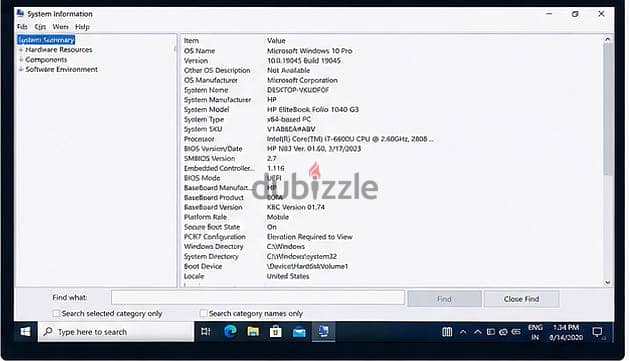This screenshot has width=630, height=361.
Task: Click the scrollbar down arrow in details pane
Action: pyautogui.click(x=608, y=282)
